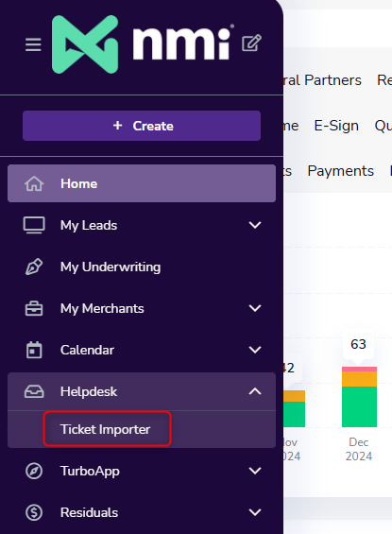
Task: Select the Helpdesk label
Action: 89,391
